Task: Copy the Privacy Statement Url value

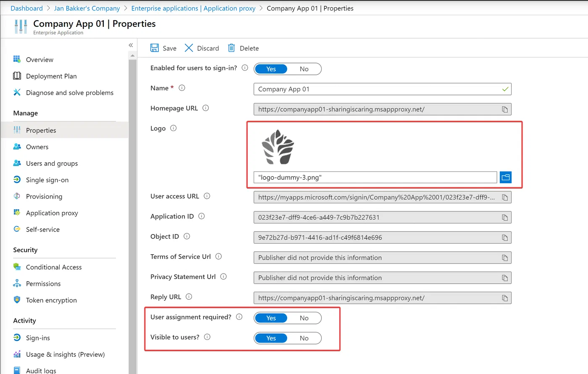Action: point(505,278)
